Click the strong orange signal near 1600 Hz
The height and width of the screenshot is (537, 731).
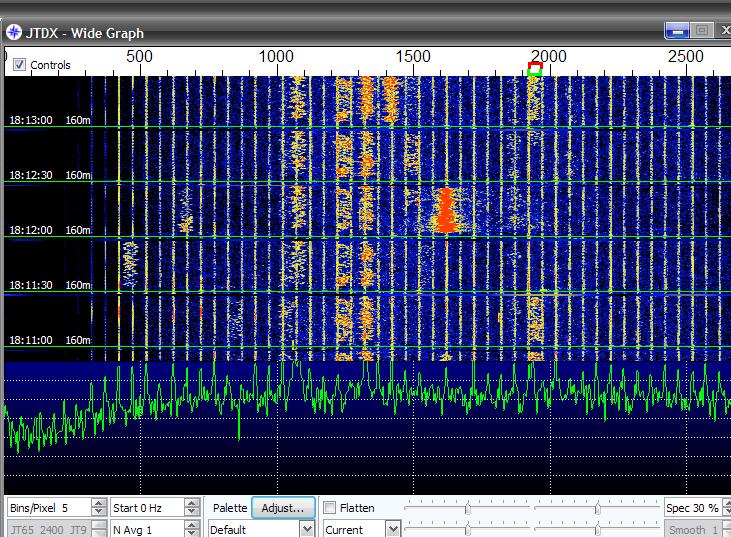(446, 212)
